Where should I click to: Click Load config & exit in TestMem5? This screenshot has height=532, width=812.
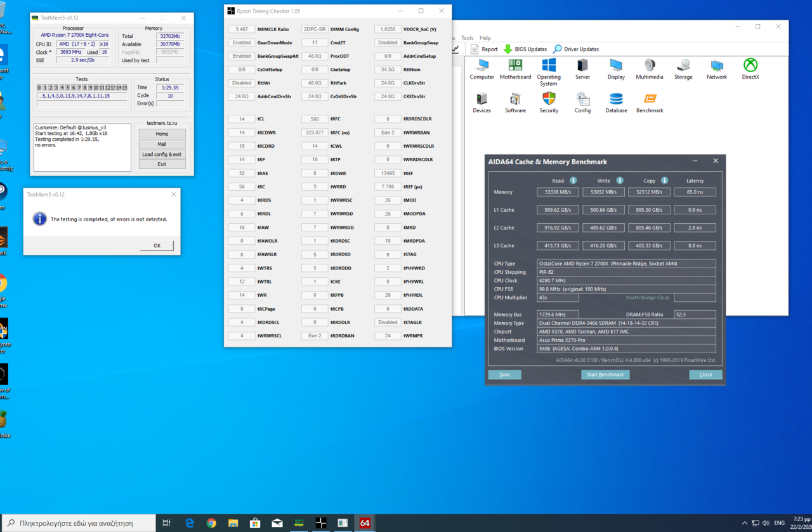(162, 154)
